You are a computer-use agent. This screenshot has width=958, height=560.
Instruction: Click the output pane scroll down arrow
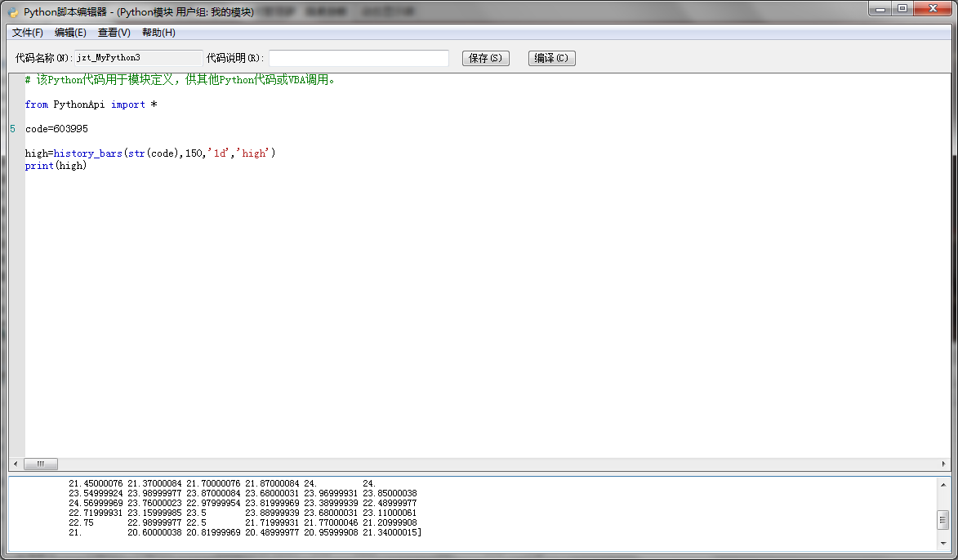(x=943, y=544)
